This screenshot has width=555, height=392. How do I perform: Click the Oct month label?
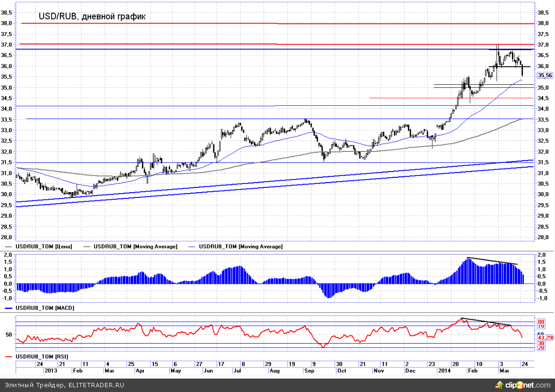click(x=342, y=370)
